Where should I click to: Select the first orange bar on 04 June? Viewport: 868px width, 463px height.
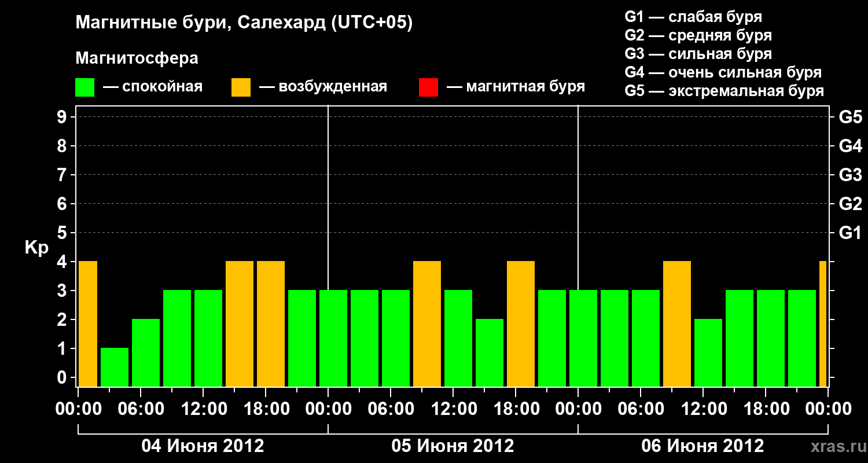[x=88, y=324]
